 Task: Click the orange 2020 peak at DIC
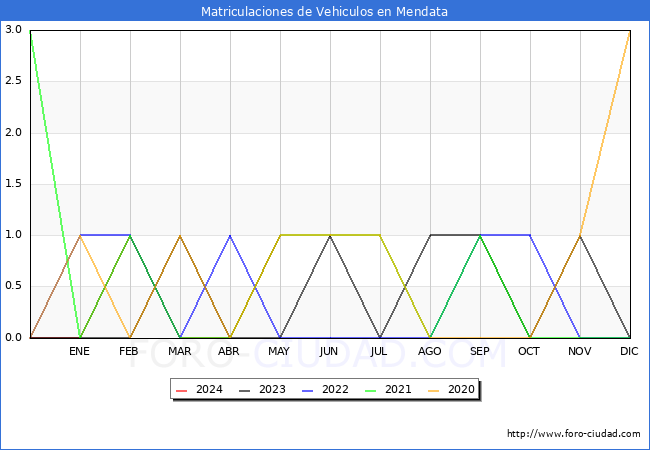[630, 31]
